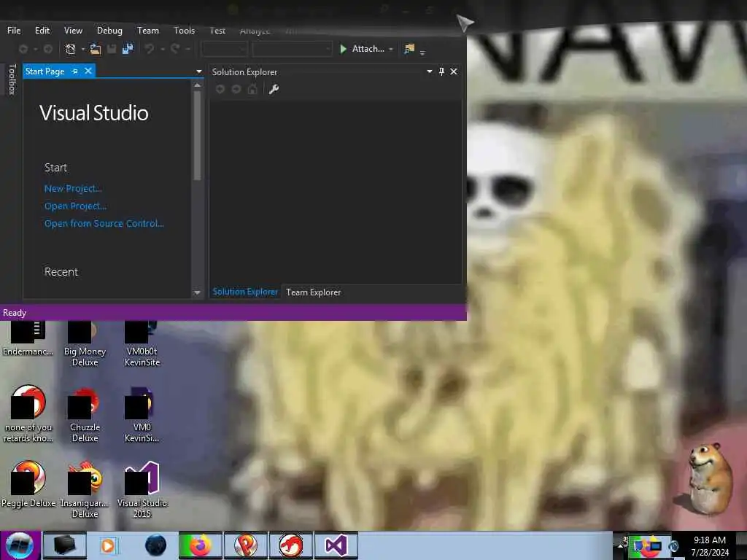The width and height of the screenshot is (747, 560).
Task: Expand the Attach button dropdown arrow
Action: point(391,49)
